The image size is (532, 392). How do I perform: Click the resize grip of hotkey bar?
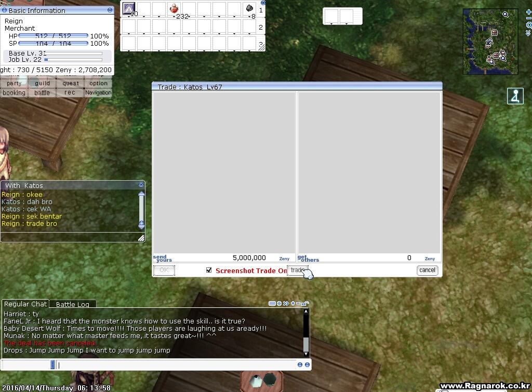262,47
